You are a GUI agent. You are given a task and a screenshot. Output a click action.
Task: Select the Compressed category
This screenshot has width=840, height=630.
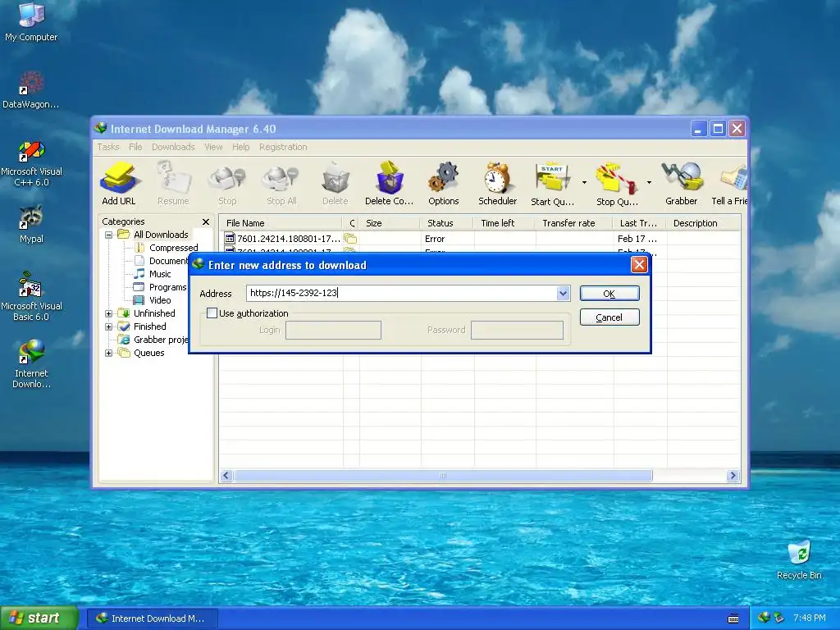[x=174, y=248]
